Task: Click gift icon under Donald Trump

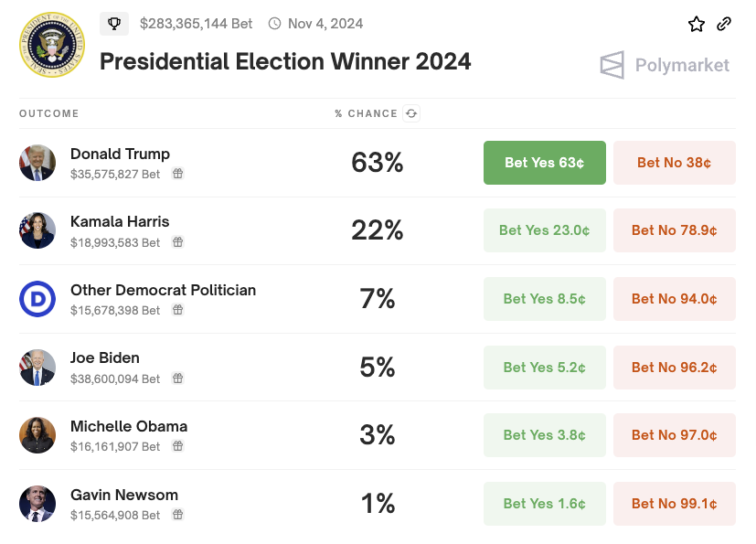Action: (178, 174)
